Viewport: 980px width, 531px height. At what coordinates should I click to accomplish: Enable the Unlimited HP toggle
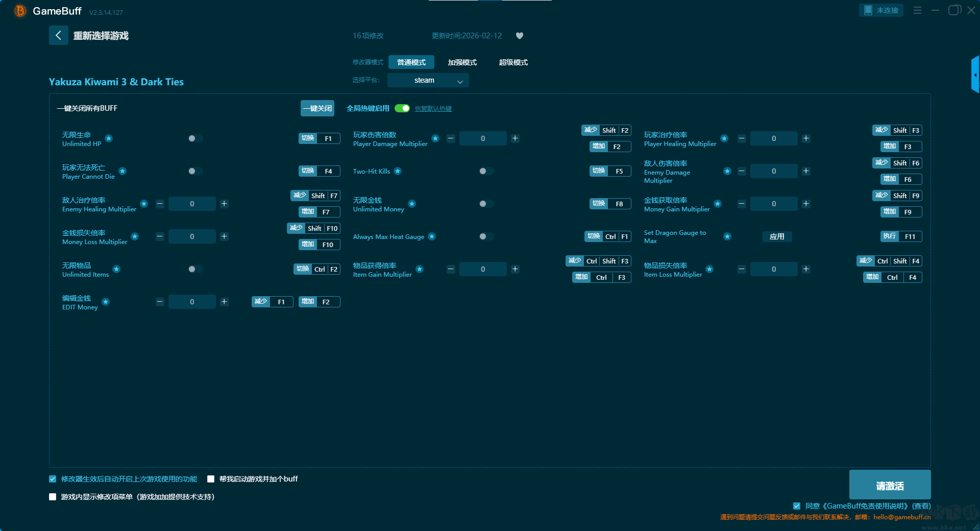[195, 138]
